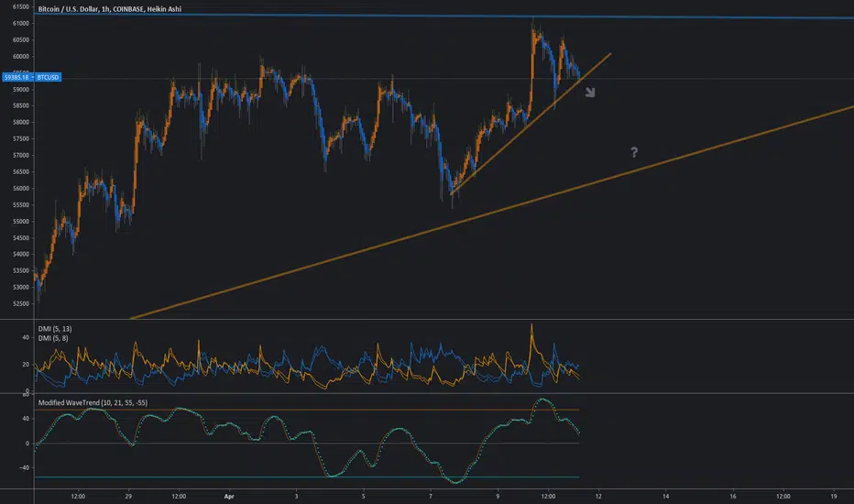Click the 20 scale label in DMI pane
This screenshot has width=854, height=504.
26,365
